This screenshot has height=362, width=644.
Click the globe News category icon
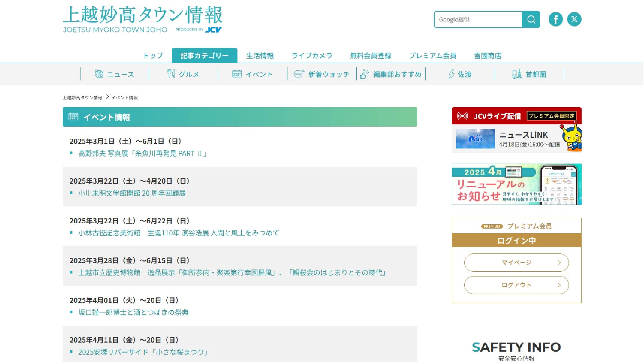(99, 74)
